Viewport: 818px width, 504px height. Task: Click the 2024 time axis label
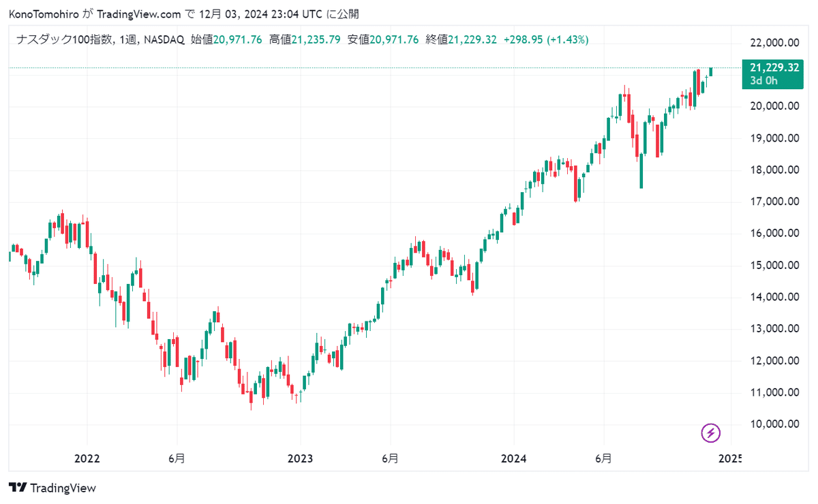point(514,458)
